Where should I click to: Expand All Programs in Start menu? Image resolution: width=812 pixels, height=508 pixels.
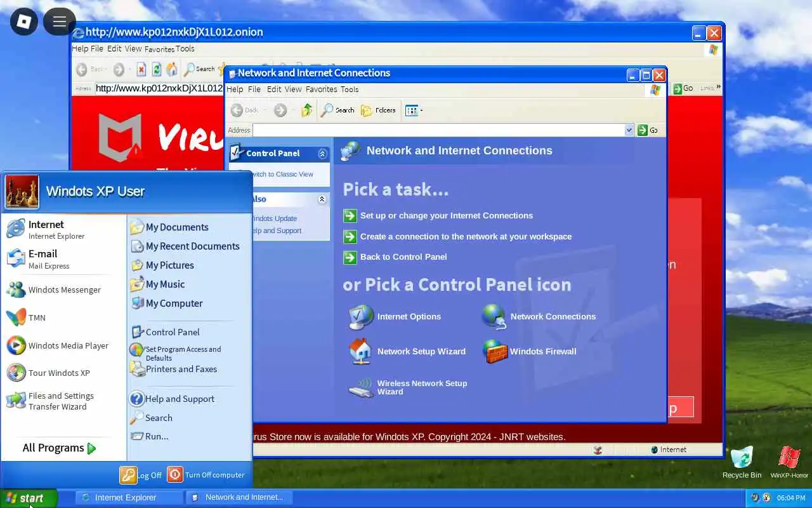[60, 448]
